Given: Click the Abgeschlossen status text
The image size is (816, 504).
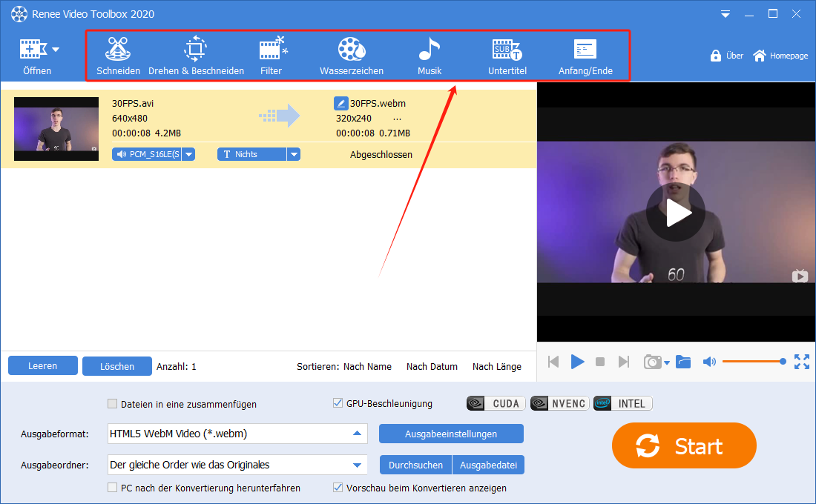Looking at the screenshot, I should point(381,154).
